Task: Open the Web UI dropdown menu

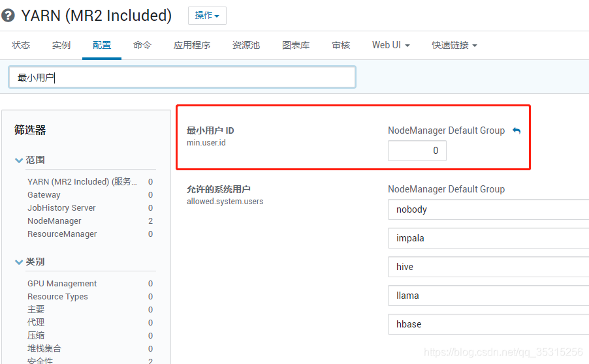Action: click(x=390, y=45)
